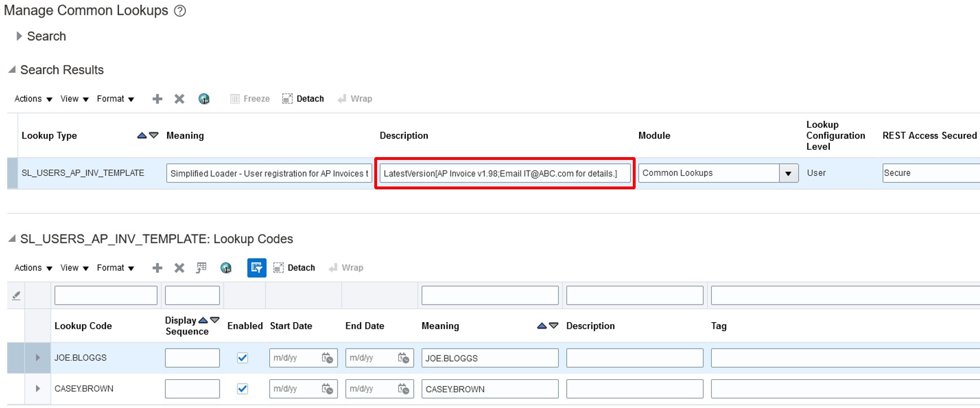The image size is (980, 408).
Task: Expand the Search section
Action: [x=19, y=36]
